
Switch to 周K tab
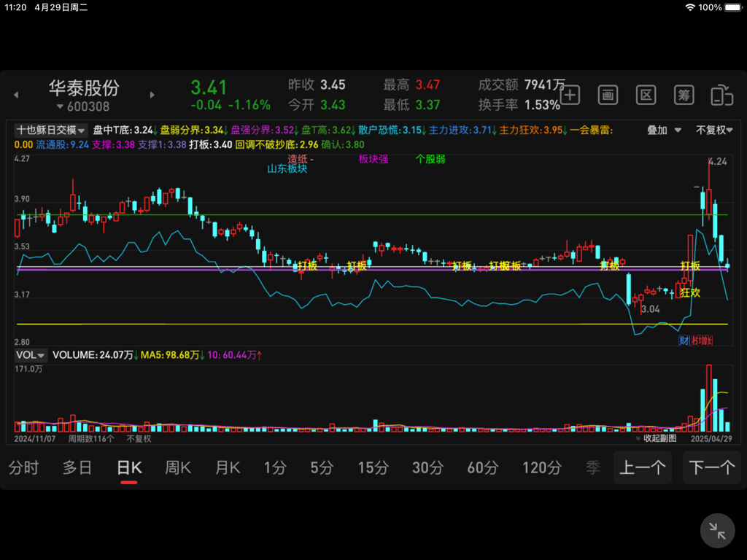(178, 467)
